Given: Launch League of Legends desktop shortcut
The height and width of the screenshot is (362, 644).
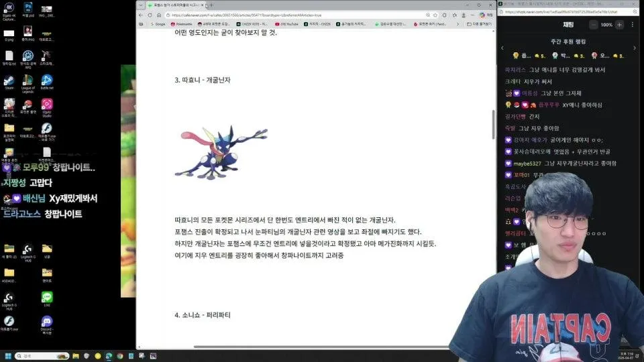Looking at the screenshot, I should (28, 83).
